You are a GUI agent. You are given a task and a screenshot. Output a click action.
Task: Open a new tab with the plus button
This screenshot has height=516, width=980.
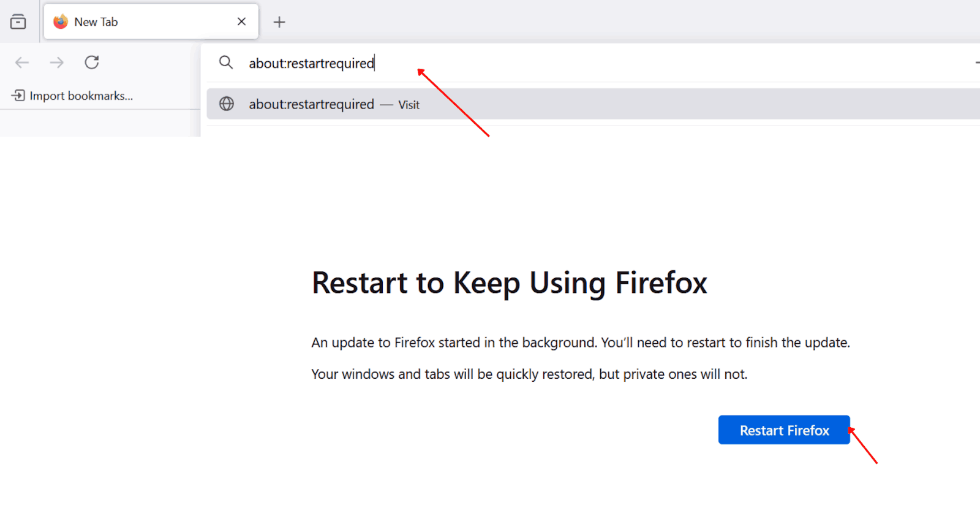[x=279, y=22]
